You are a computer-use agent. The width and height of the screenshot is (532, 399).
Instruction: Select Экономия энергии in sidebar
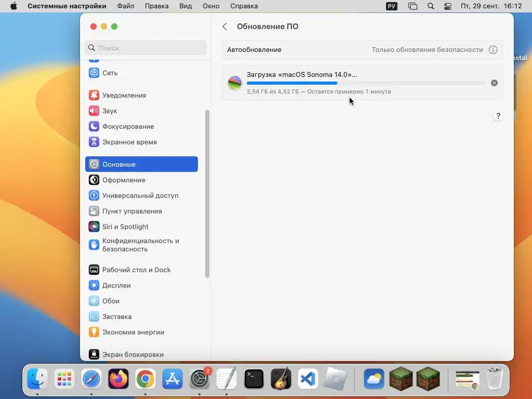point(141,332)
